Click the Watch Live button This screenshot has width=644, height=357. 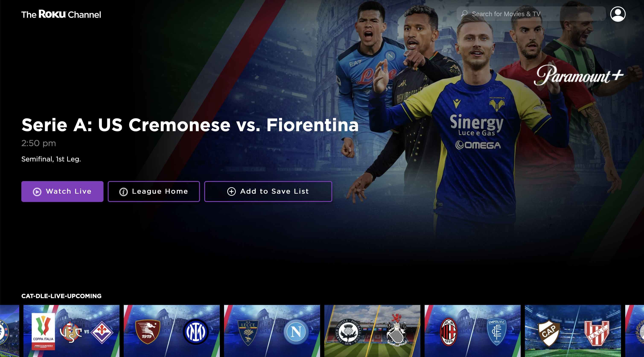[x=62, y=191]
